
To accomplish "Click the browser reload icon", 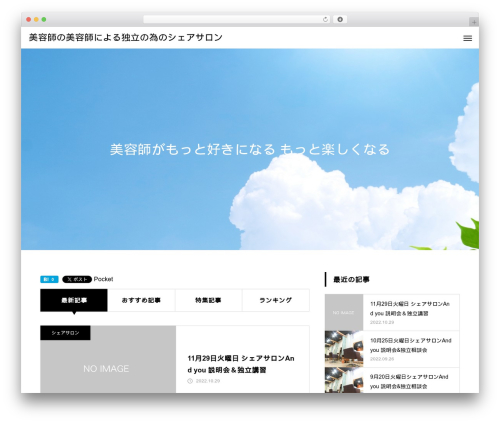I will 325,19.
